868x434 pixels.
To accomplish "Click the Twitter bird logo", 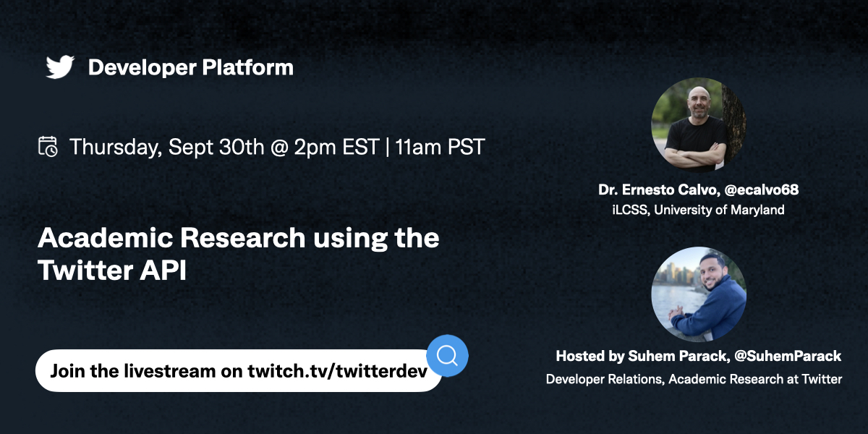I will click(60, 68).
